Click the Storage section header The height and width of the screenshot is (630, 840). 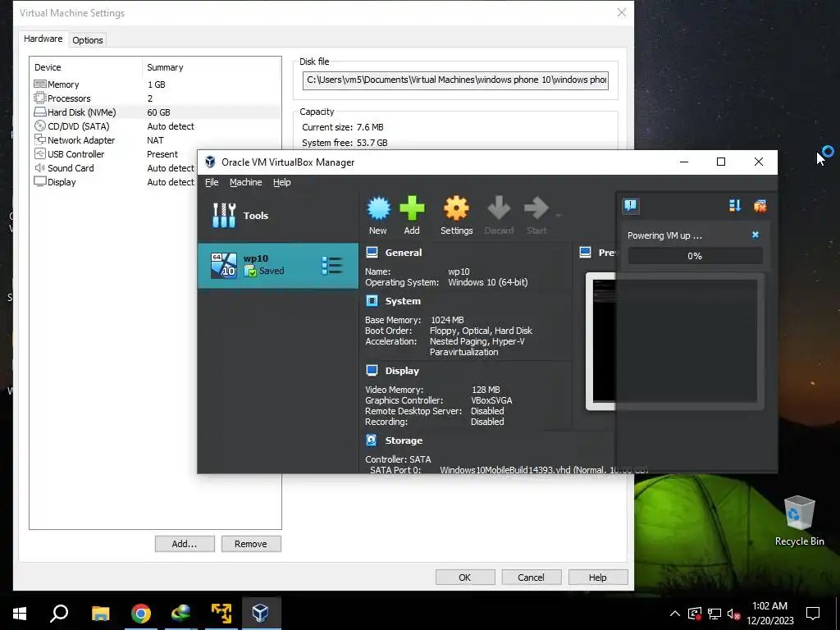404,441
